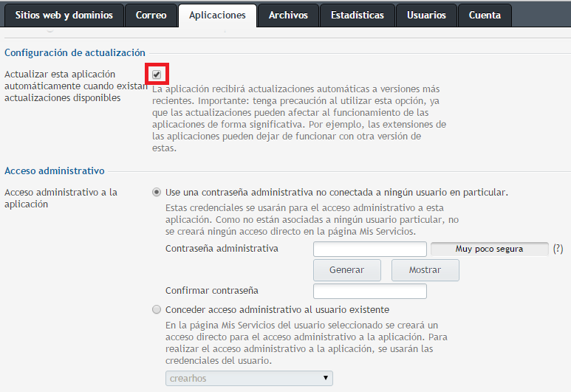This screenshot has height=392, width=571.
Task: Select the Aplicaciones tab
Action: tap(217, 15)
